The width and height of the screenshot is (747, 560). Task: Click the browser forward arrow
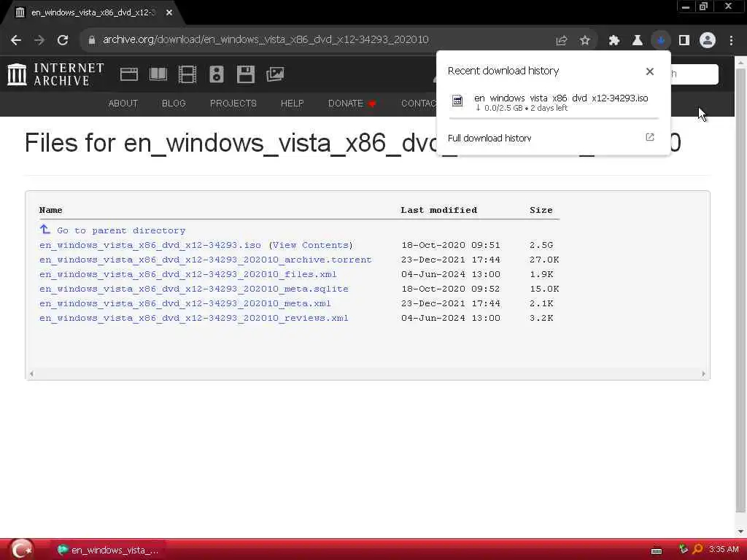(39, 40)
